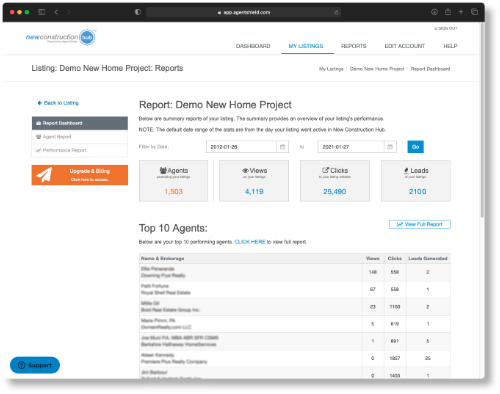
Task: Show the tab overview icon
Action: (474, 12)
